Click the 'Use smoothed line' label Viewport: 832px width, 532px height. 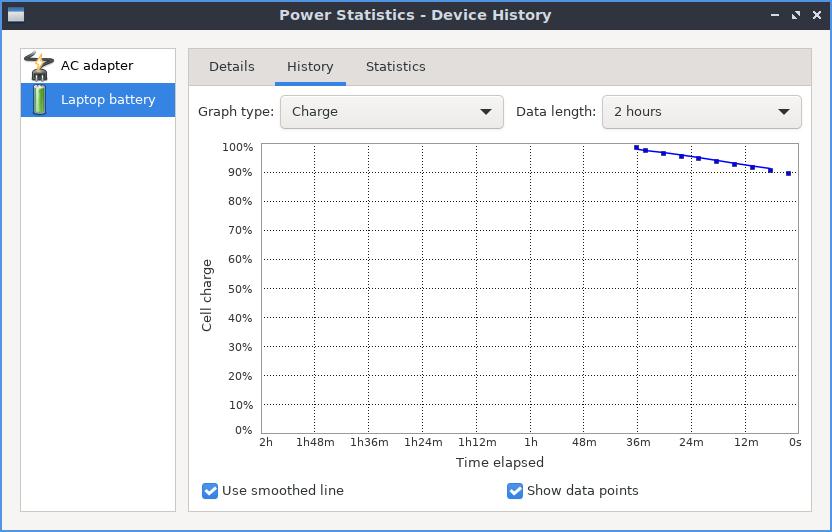tap(283, 491)
